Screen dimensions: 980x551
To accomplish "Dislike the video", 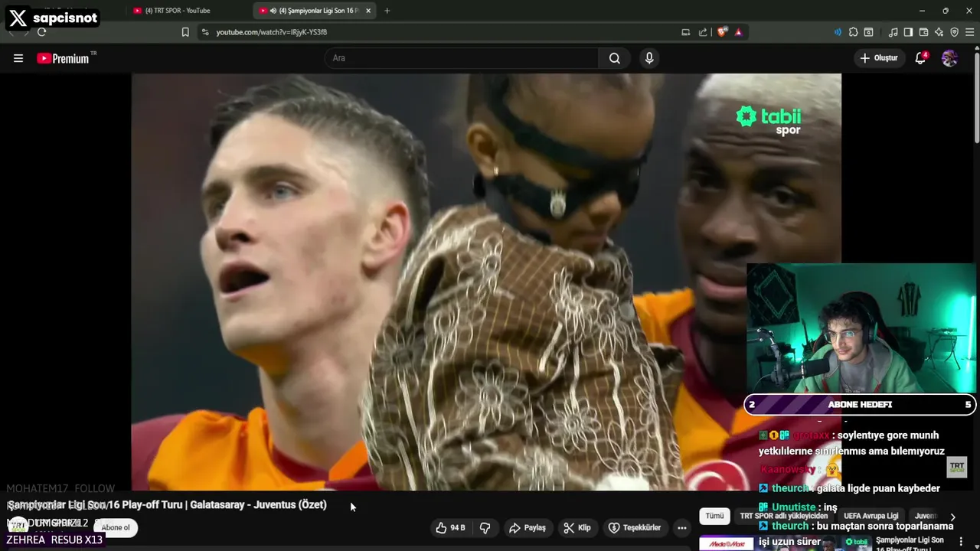I will click(485, 528).
